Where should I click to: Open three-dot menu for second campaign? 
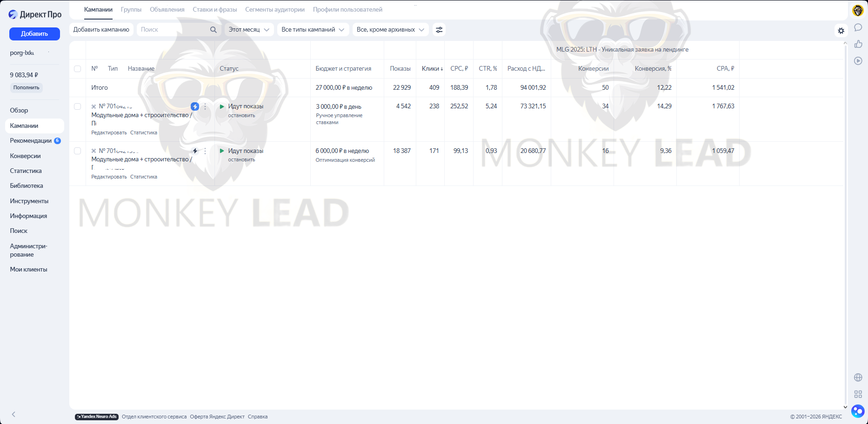point(205,151)
